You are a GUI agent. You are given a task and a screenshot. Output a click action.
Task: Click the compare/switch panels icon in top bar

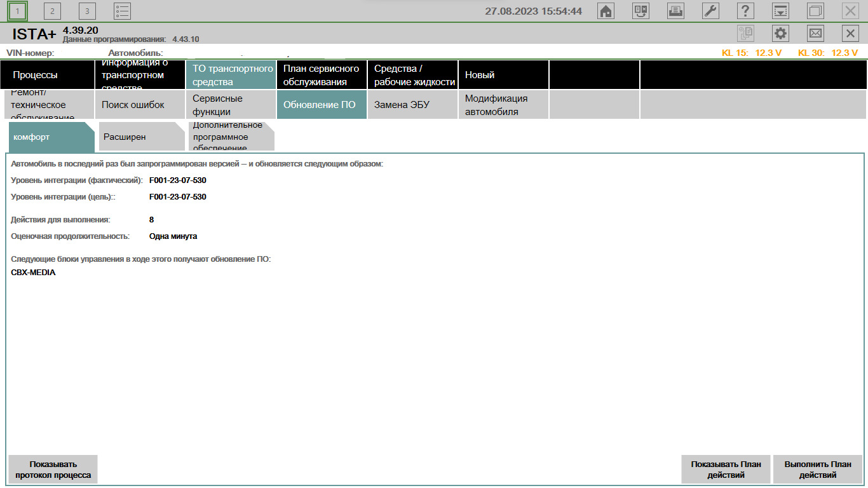641,11
